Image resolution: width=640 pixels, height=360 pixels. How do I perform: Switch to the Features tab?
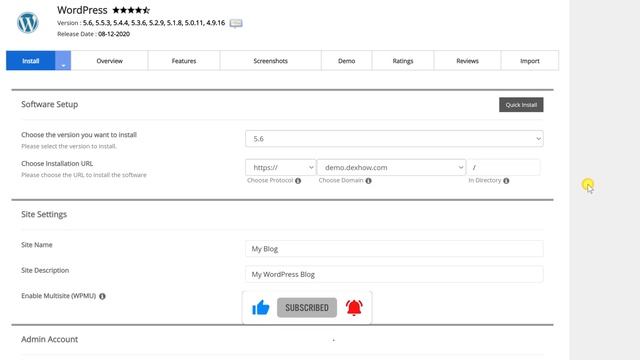pos(184,61)
